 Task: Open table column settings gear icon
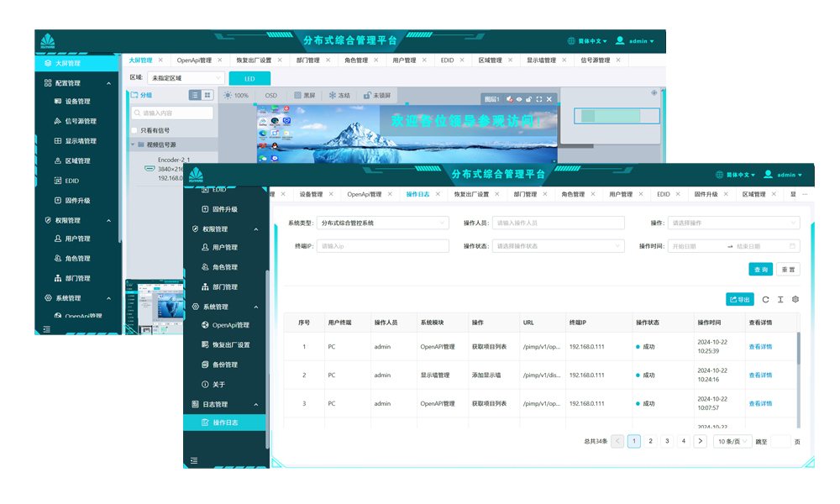tap(795, 299)
